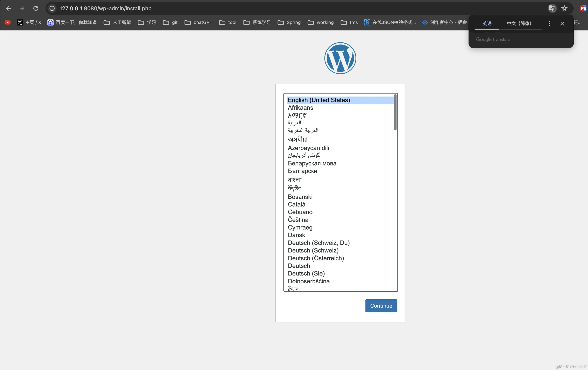Close the Google Translate popup
The width and height of the screenshot is (588, 370).
[562, 24]
